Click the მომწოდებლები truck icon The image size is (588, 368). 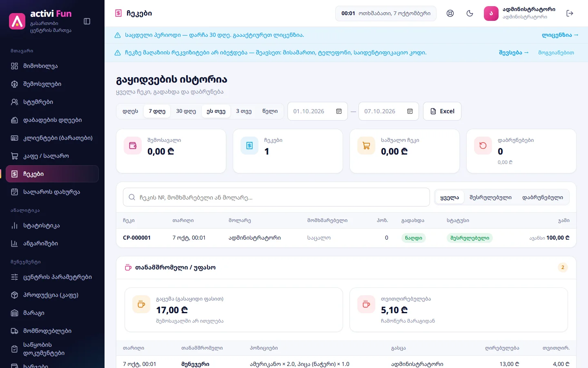pyautogui.click(x=14, y=331)
